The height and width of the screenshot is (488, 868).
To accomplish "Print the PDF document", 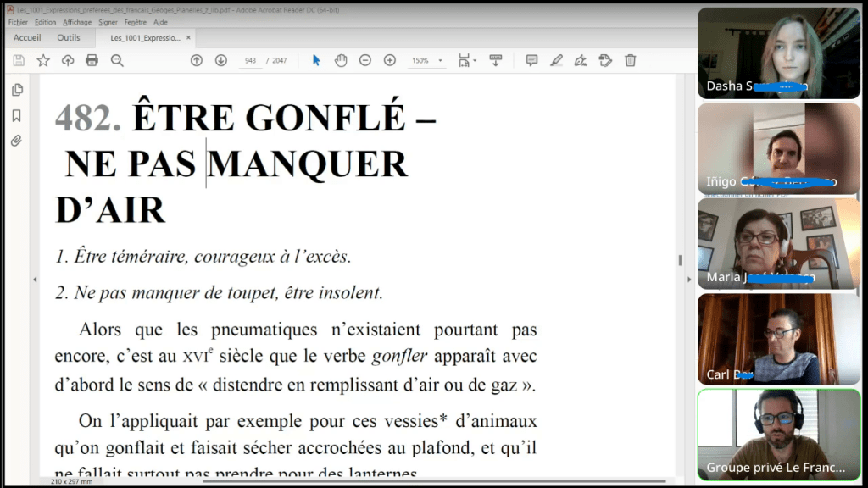I will click(92, 60).
